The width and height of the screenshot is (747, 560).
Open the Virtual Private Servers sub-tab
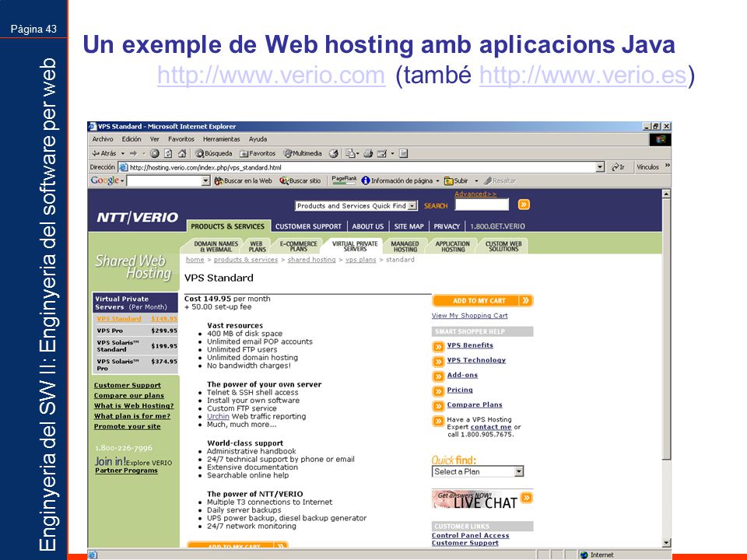[355, 247]
